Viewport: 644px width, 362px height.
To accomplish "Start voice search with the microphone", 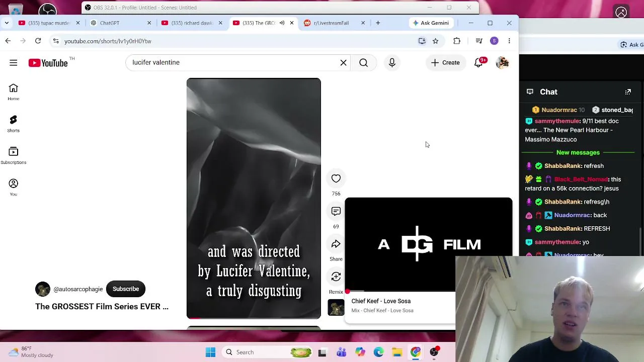I will point(392,63).
